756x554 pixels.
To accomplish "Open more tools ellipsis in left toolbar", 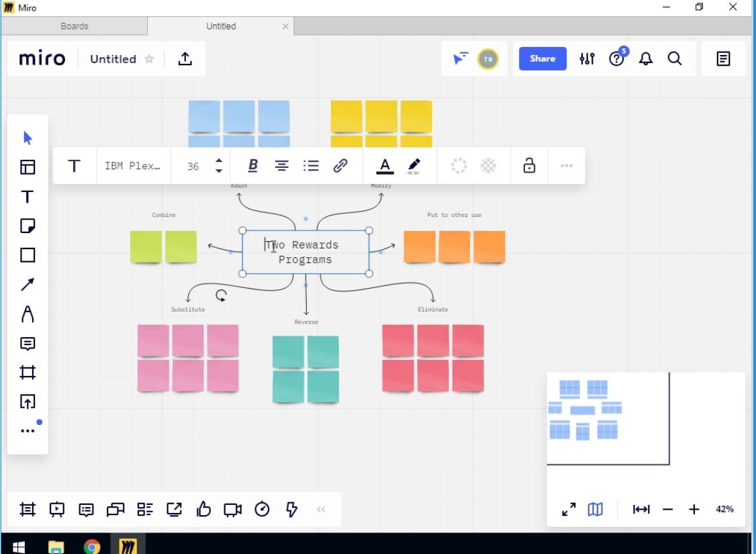I will [x=28, y=430].
